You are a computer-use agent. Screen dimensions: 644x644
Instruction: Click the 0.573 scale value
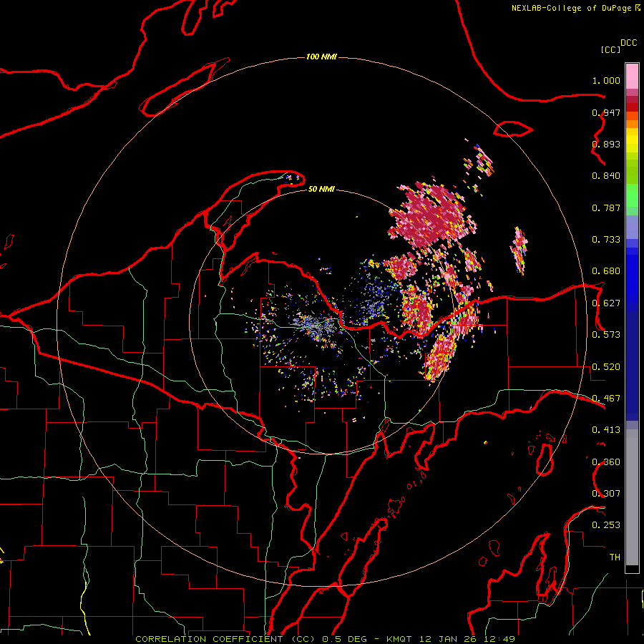(x=606, y=335)
